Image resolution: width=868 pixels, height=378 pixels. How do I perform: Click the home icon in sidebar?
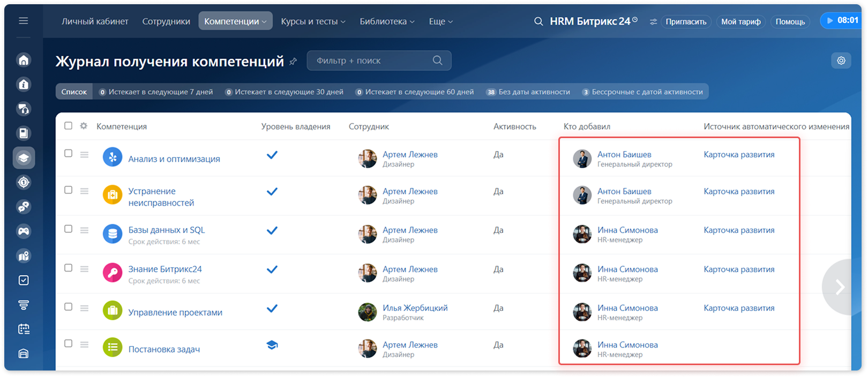click(x=24, y=60)
